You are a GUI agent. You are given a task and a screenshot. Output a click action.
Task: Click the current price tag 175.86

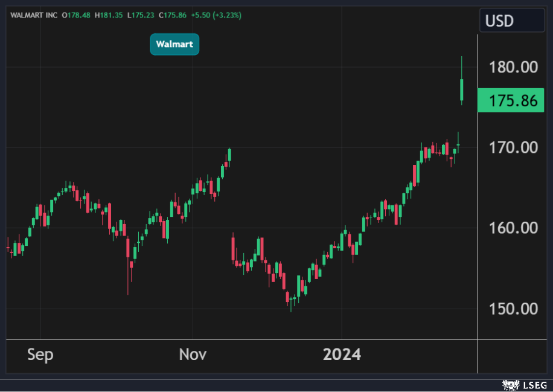tap(511, 100)
